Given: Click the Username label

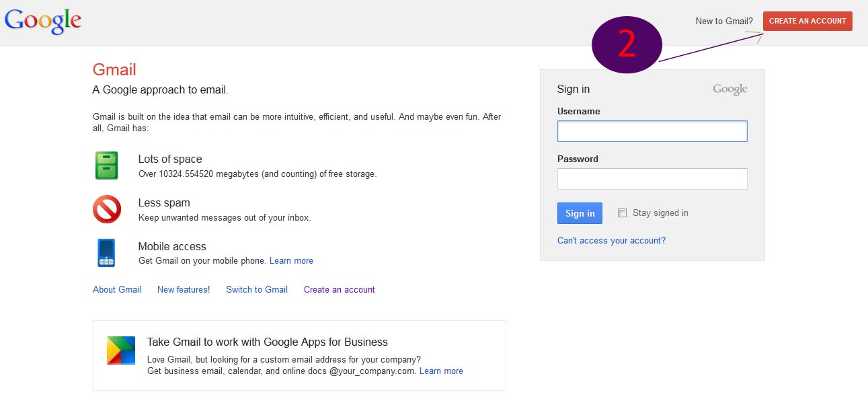Looking at the screenshot, I should point(579,111).
